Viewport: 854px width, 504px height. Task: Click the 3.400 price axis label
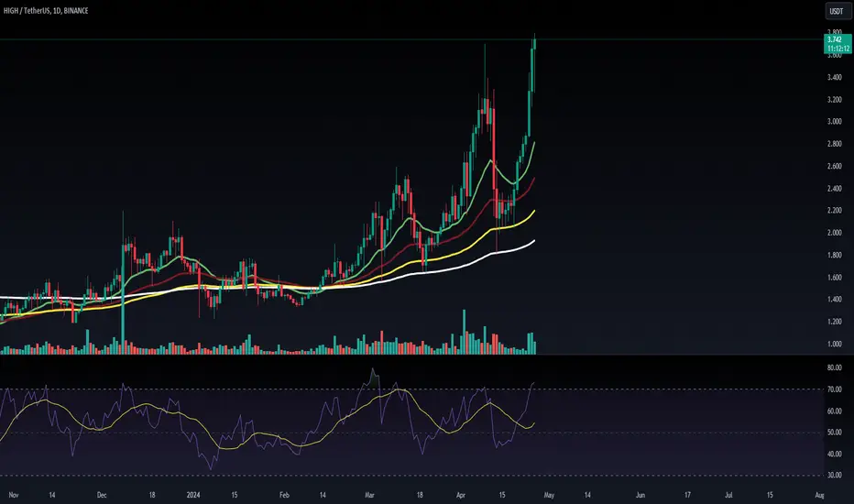[835, 77]
